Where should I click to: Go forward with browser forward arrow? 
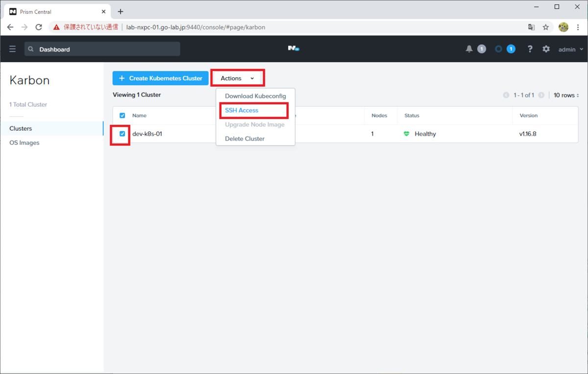tap(24, 27)
